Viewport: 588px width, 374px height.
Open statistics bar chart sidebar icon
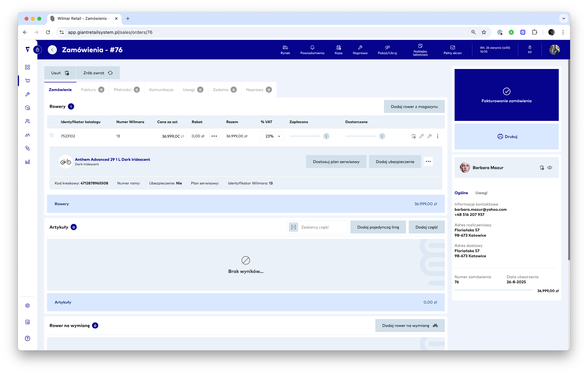[x=28, y=162]
